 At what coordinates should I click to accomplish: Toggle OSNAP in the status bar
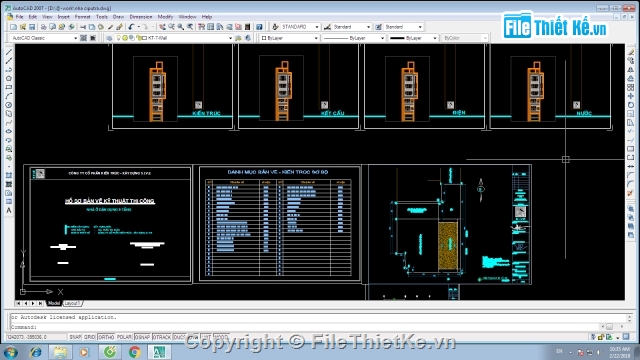coord(142,337)
